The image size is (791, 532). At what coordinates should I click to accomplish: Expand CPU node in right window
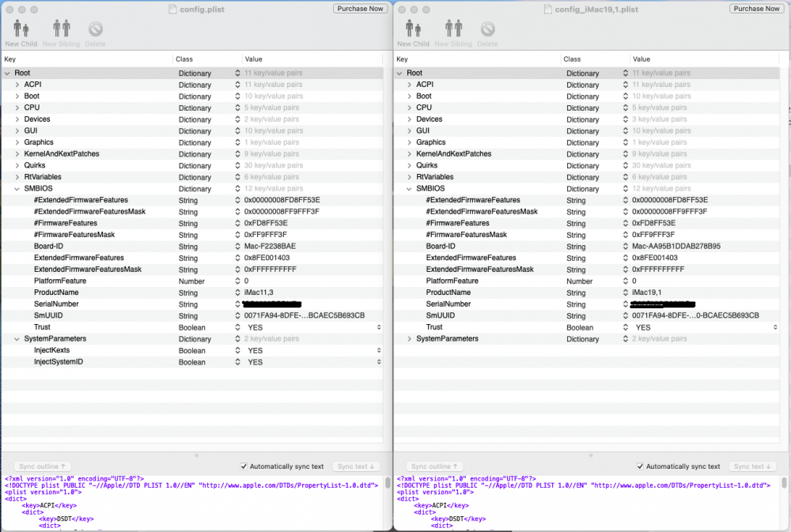coord(409,108)
